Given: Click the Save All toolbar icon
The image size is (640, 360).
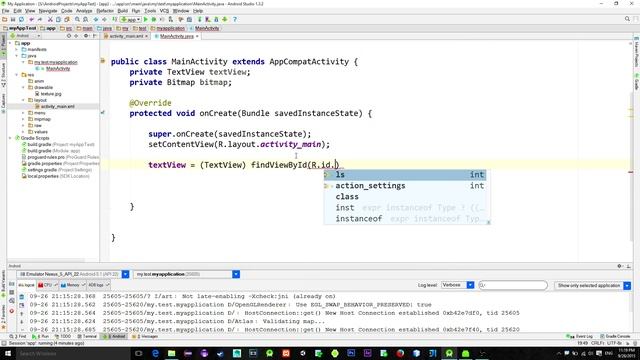Looking at the screenshot, I should point(13,19).
